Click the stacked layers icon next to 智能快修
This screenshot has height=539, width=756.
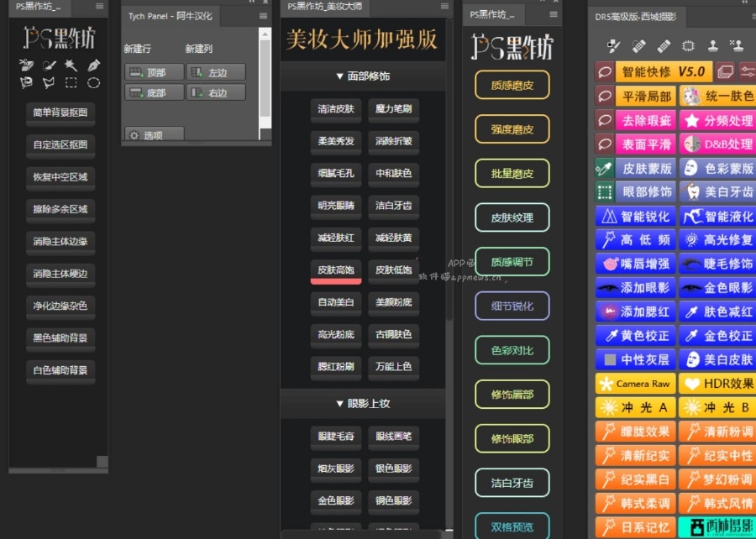pyautogui.click(x=725, y=72)
